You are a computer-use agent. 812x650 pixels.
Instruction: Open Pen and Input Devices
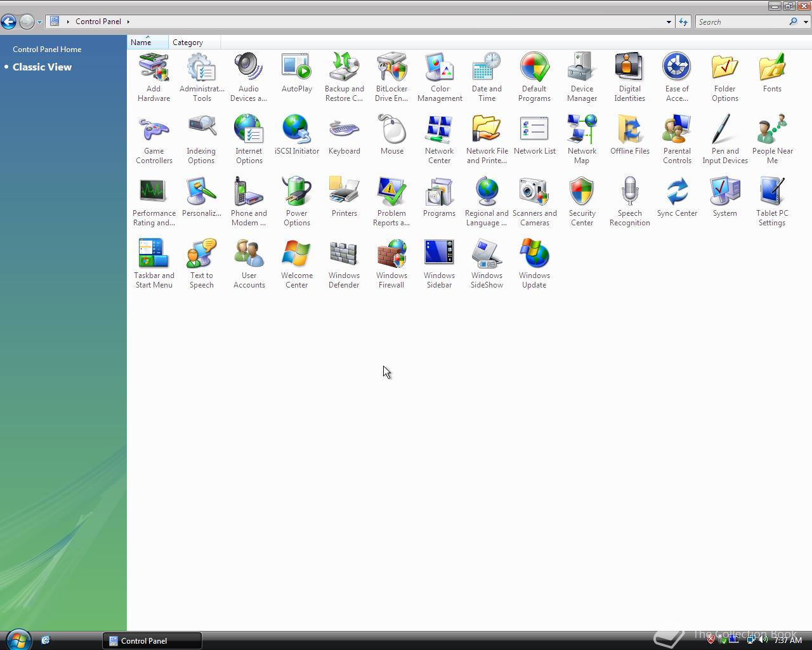point(725,140)
